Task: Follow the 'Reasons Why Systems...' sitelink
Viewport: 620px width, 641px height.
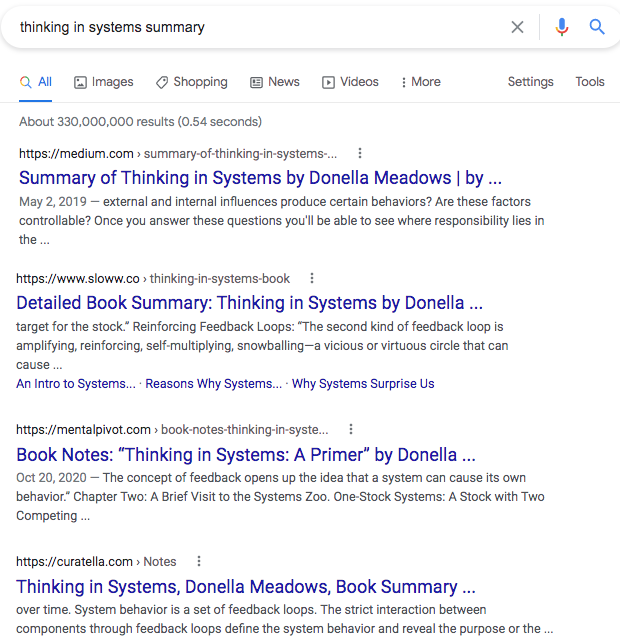Action: (x=213, y=384)
